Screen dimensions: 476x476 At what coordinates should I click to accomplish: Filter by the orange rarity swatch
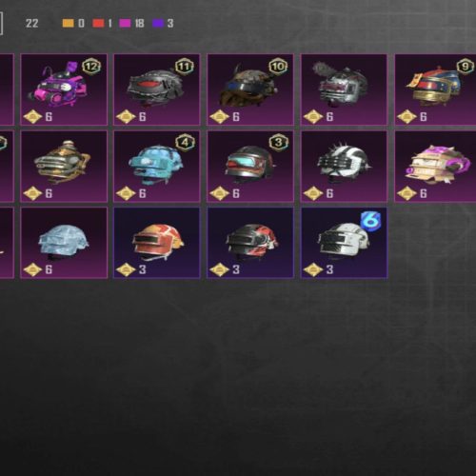pyautogui.click(x=68, y=23)
